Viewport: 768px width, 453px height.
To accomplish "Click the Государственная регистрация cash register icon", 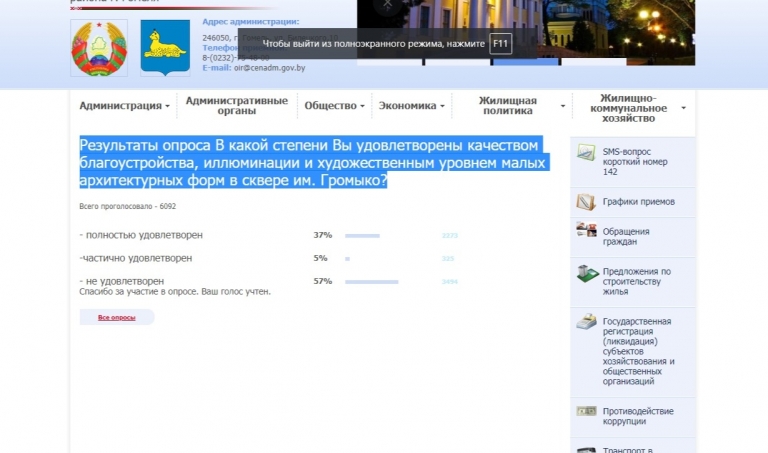I will (x=586, y=322).
